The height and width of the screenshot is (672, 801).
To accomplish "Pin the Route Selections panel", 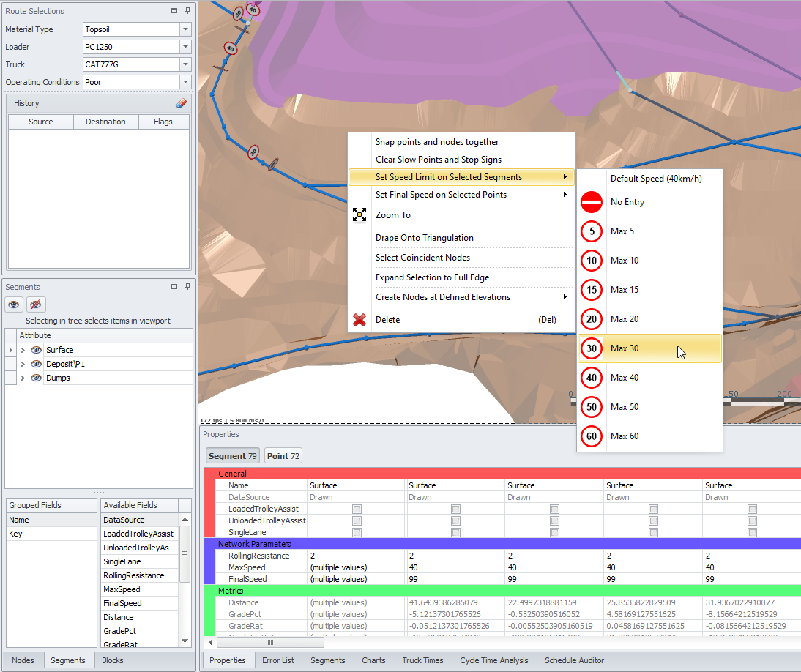I will (187, 11).
